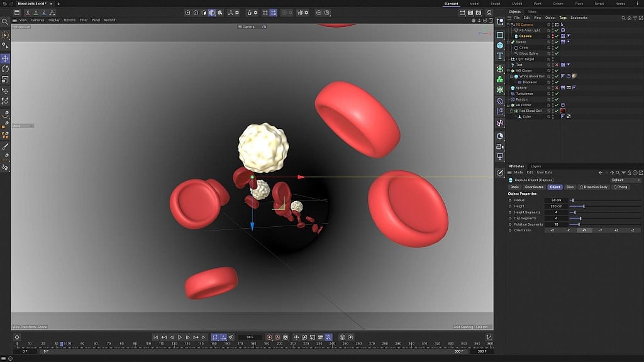This screenshot has width=644, height=362.
Task: Click the Text spline T icon
Action: point(500,56)
